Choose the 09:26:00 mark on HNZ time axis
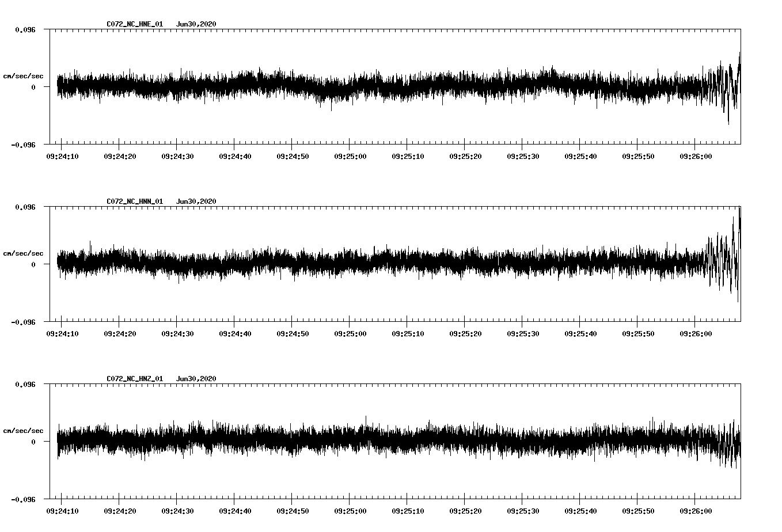The image size is (782, 532). pyautogui.click(x=695, y=511)
